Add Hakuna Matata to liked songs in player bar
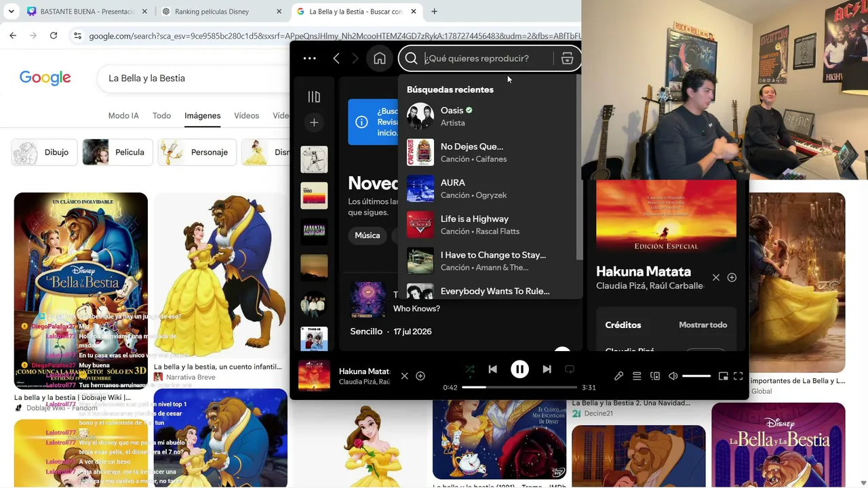This screenshot has height=488, width=868. pos(420,376)
